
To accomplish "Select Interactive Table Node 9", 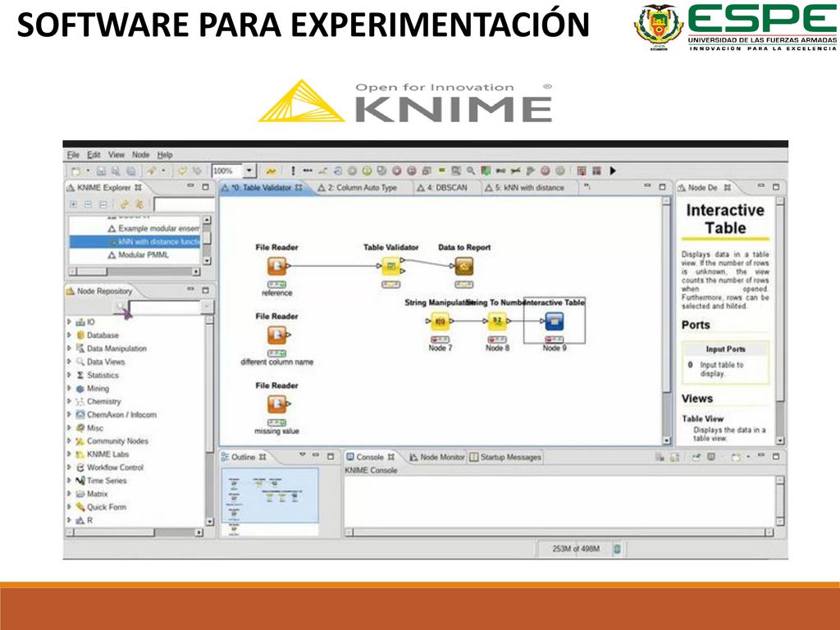I will [x=555, y=322].
